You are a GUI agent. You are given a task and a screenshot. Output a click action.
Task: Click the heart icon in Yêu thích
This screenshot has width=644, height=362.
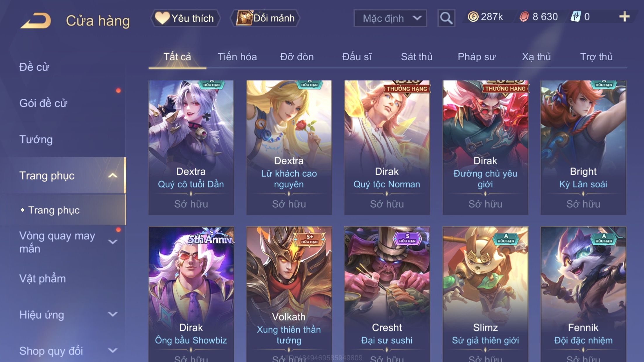(162, 18)
